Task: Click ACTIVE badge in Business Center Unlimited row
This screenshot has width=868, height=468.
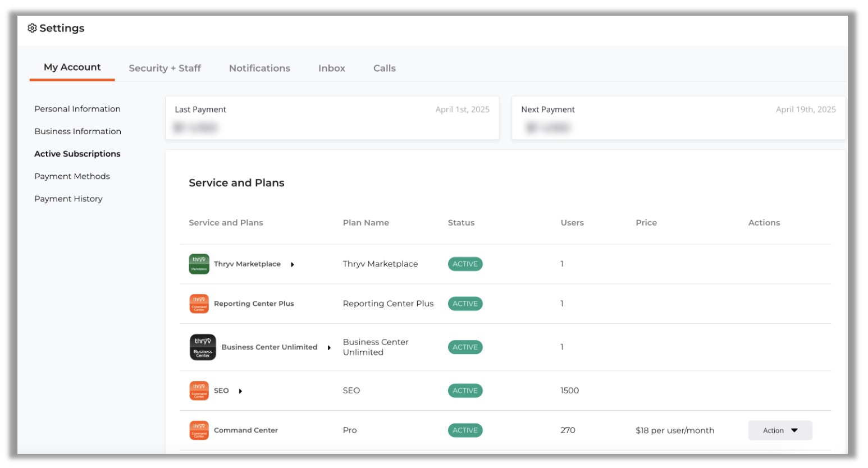Action: coord(465,347)
